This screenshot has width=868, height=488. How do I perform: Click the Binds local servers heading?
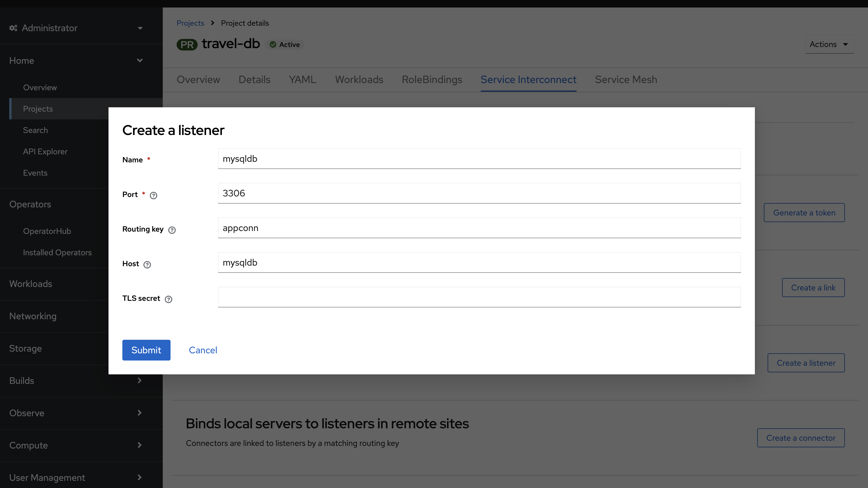pos(327,424)
